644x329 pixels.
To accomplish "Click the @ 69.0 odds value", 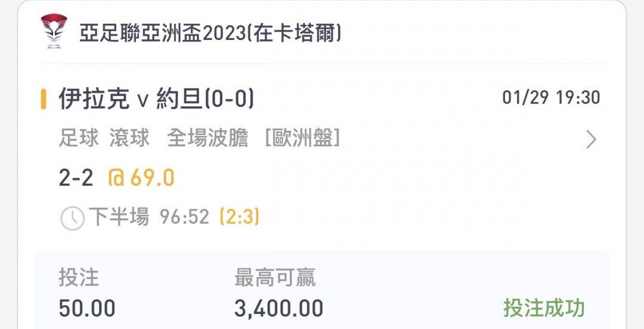I will click(x=141, y=178).
